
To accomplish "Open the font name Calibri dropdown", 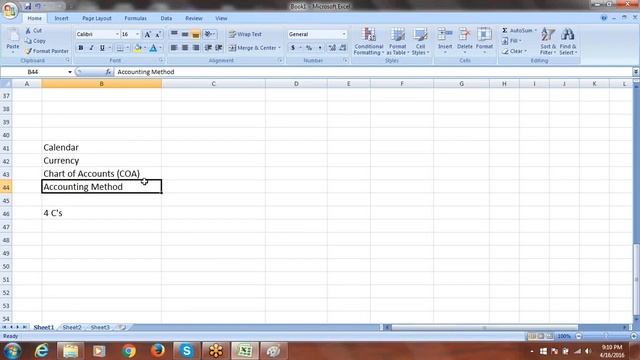I will tap(117, 34).
